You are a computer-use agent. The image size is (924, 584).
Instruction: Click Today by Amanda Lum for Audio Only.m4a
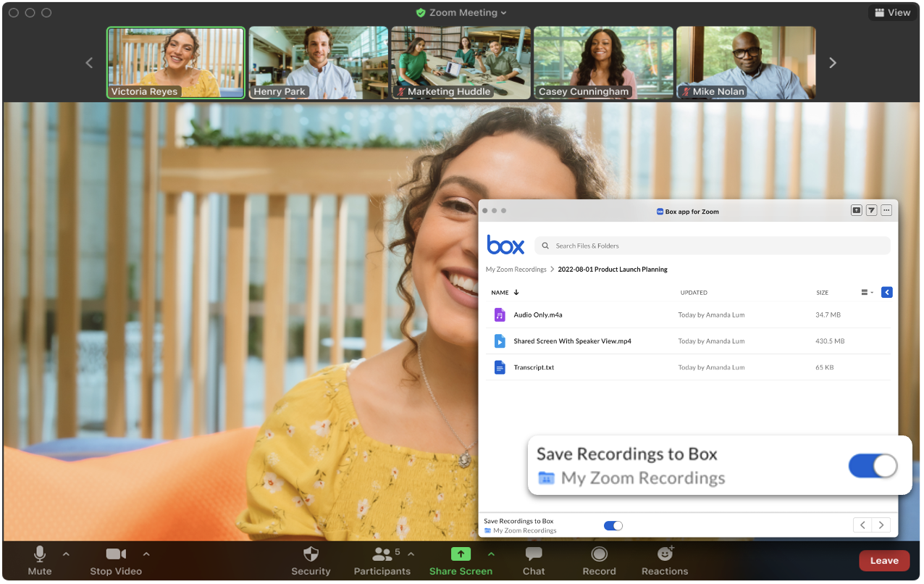click(x=711, y=315)
